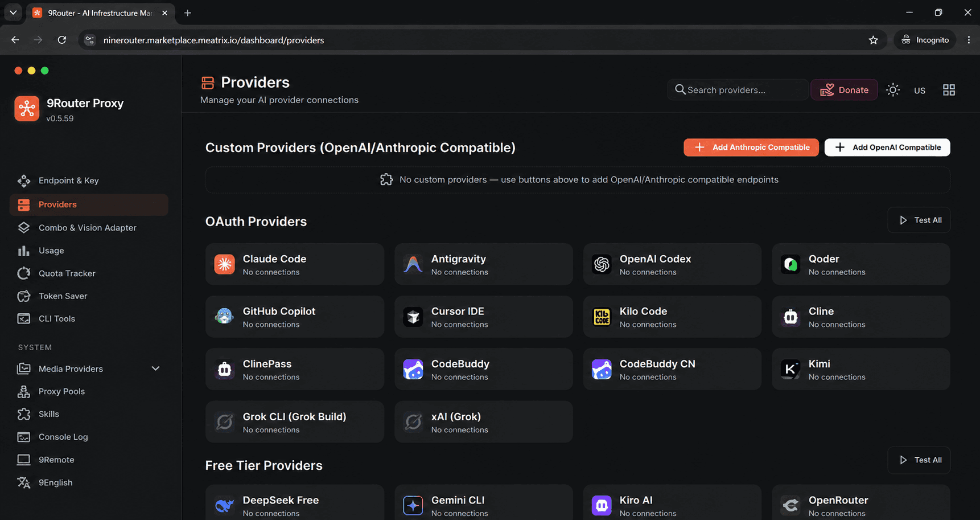This screenshot has width=980, height=520.
Task: Select the Qoder provider icon
Action: pyautogui.click(x=790, y=264)
